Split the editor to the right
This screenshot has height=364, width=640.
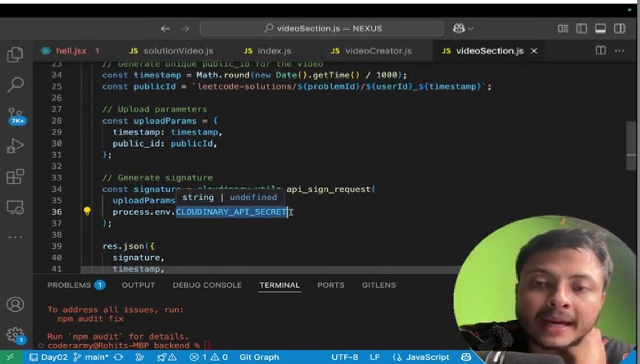[601, 51]
